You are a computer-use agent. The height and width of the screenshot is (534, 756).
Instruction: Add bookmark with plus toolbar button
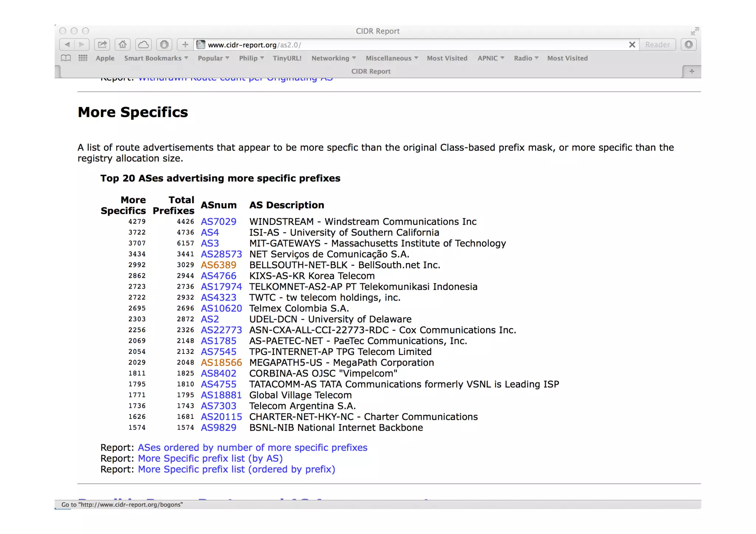[185, 45]
